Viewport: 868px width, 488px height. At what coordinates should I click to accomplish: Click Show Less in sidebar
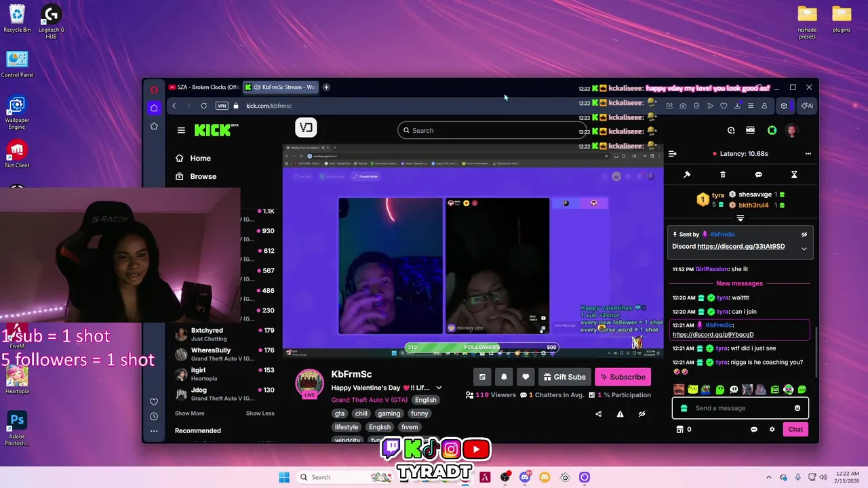(x=260, y=413)
